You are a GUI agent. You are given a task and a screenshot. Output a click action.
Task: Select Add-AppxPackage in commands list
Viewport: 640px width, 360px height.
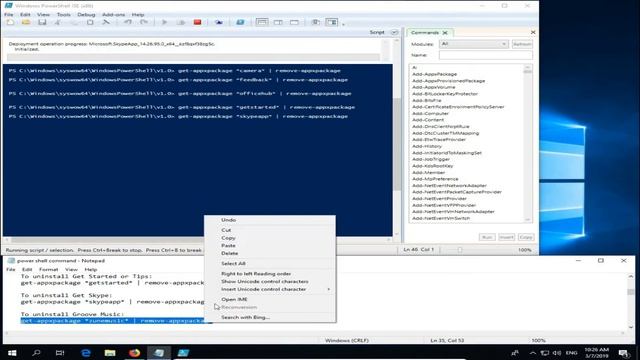(434, 74)
